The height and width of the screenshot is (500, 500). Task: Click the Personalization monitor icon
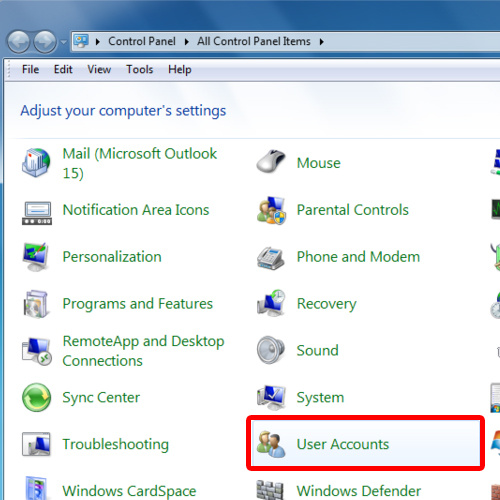pyautogui.click(x=35, y=257)
